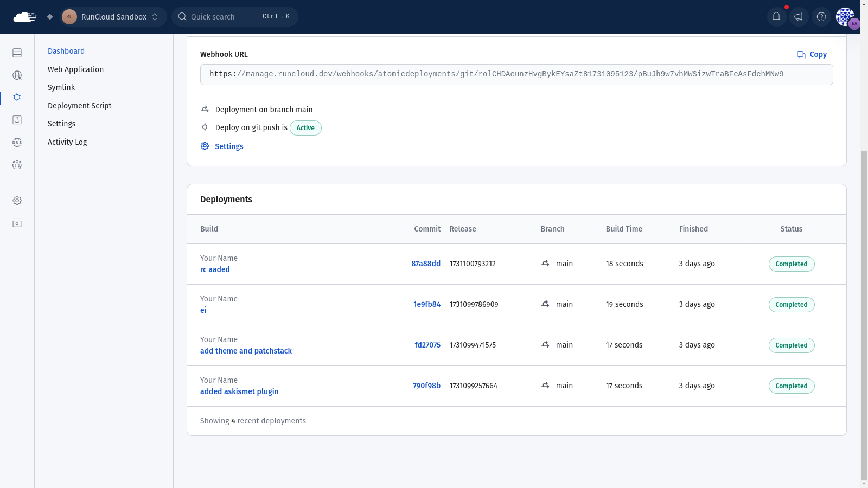The height and width of the screenshot is (488, 868).
Task: Open the user avatar menu
Action: coord(846,17)
